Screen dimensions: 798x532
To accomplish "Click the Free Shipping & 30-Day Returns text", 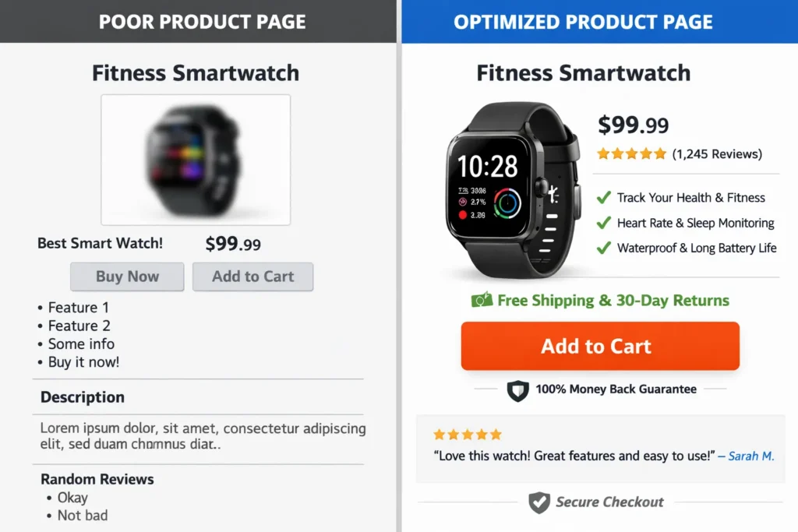I will coord(613,300).
